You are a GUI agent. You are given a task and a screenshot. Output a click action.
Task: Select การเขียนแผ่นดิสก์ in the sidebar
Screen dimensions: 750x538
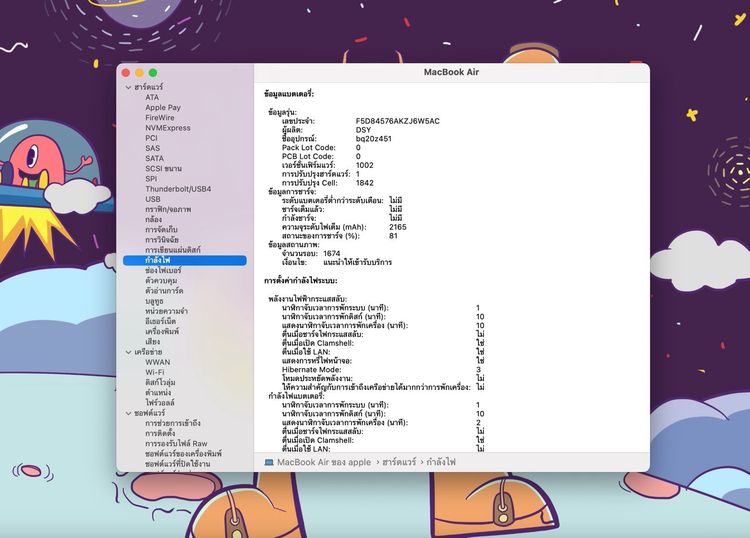[173, 250]
